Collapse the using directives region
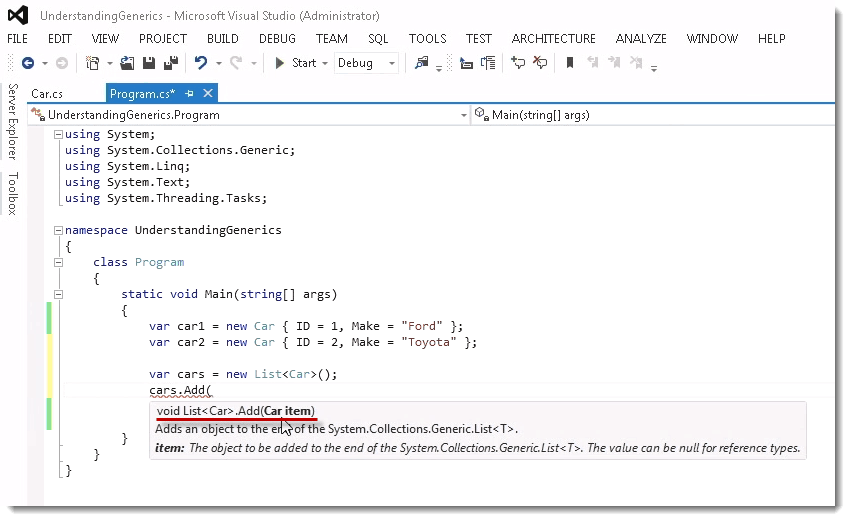This screenshot has height=521, width=850. (x=58, y=135)
